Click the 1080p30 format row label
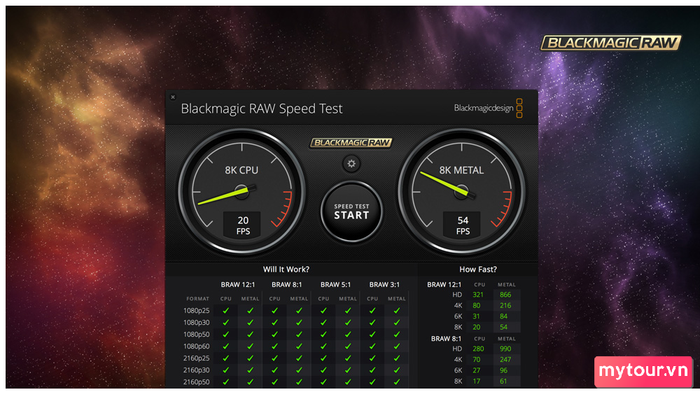This screenshot has height=397, width=700. pos(196,322)
